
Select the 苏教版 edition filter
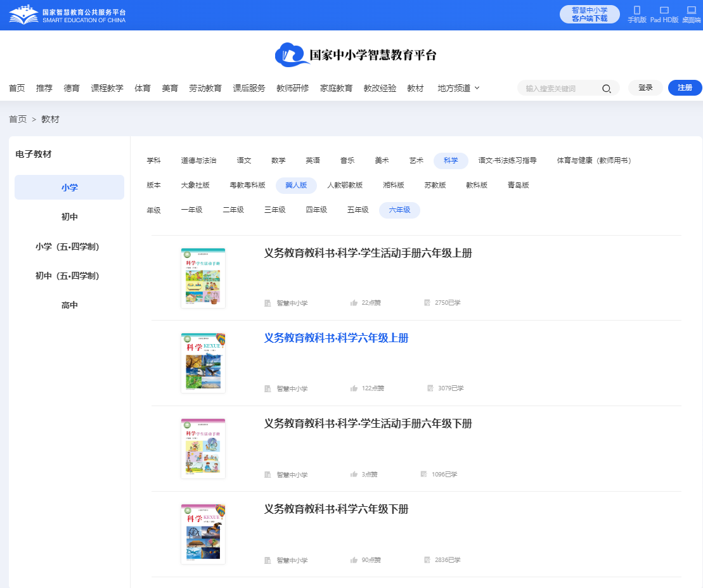(435, 186)
